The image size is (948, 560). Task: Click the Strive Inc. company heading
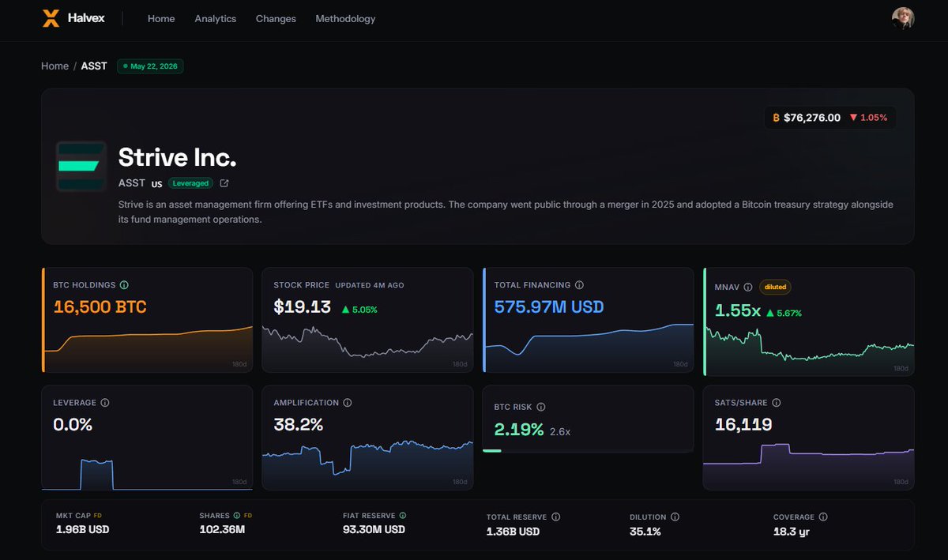(x=177, y=157)
